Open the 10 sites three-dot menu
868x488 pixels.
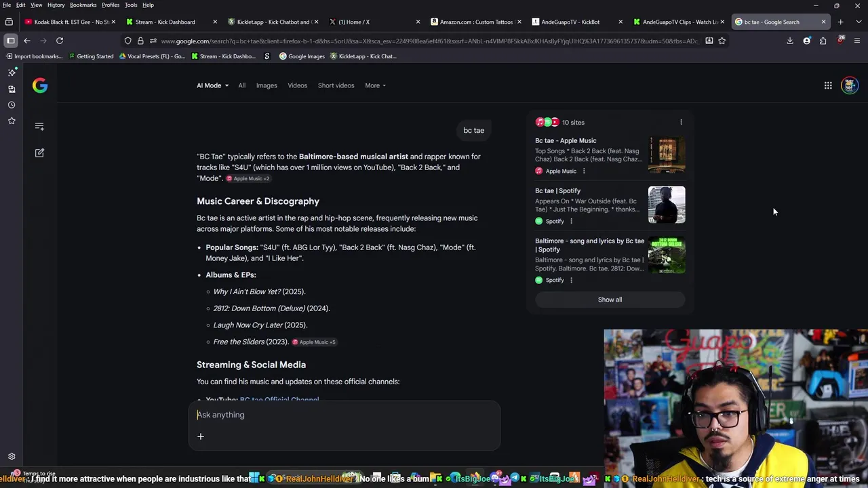tap(681, 123)
